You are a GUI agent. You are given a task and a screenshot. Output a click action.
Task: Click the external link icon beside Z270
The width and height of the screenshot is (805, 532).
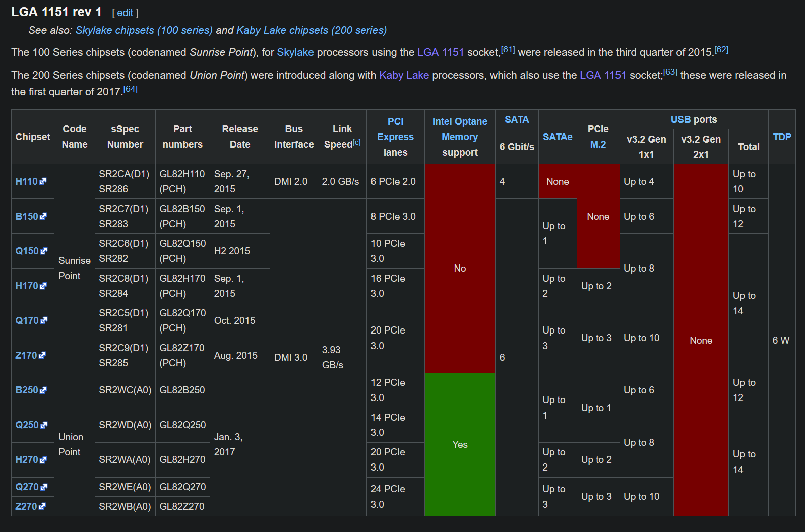tap(42, 506)
